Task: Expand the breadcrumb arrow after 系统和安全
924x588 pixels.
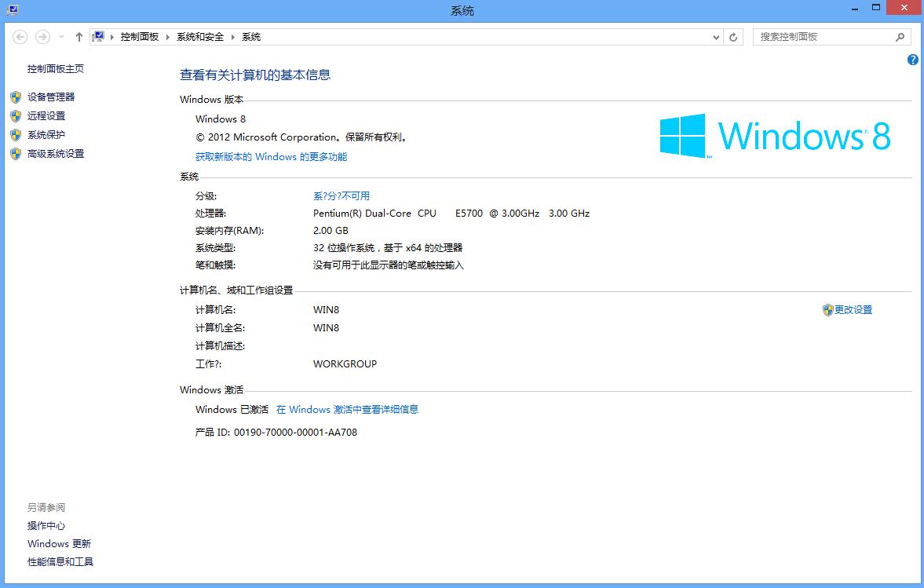Action: click(233, 37)
